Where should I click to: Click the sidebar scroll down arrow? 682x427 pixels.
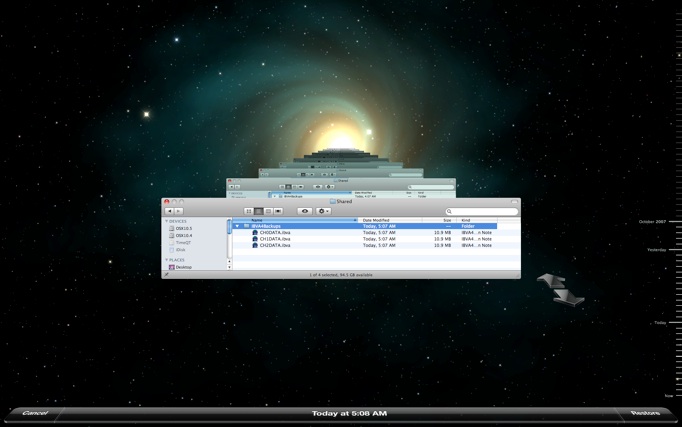click(x=229, y=267)
